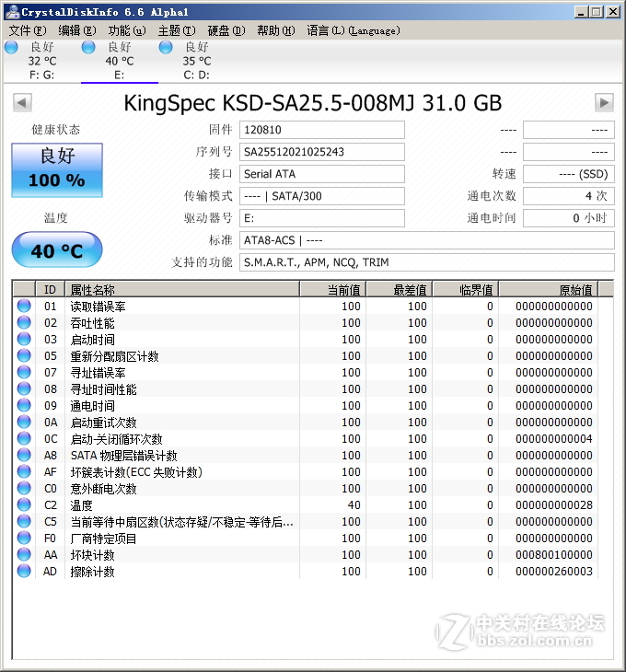Go to next disk with right arrow
The width and height of the screenshot is (626, 672).
pyautogui.click(x=604, y=103)
